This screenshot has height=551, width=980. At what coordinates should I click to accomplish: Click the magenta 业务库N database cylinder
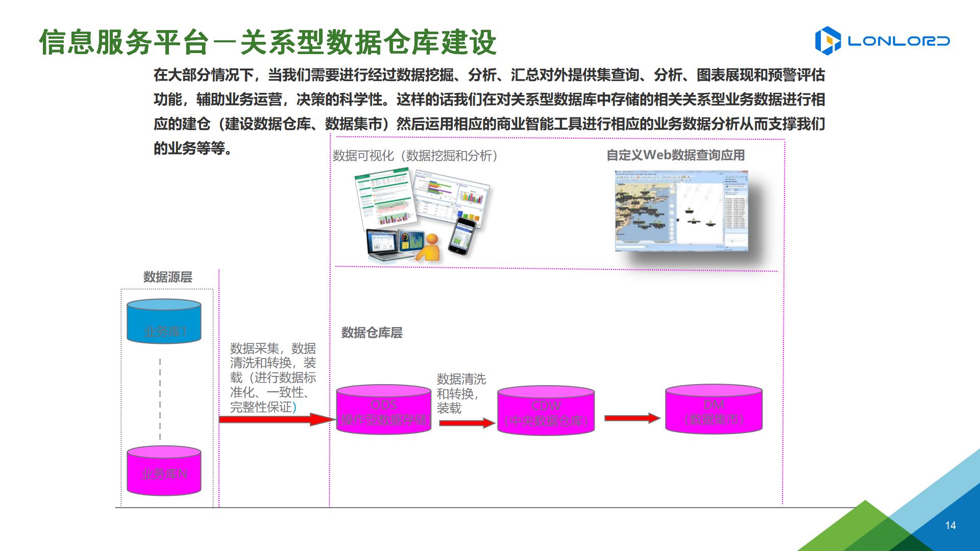pos(164,470)
